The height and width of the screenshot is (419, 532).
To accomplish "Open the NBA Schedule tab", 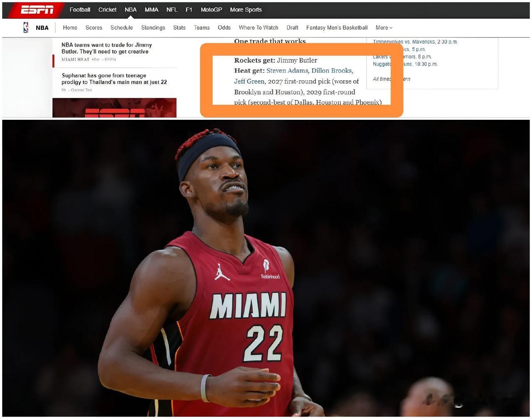I will (121, 27).
